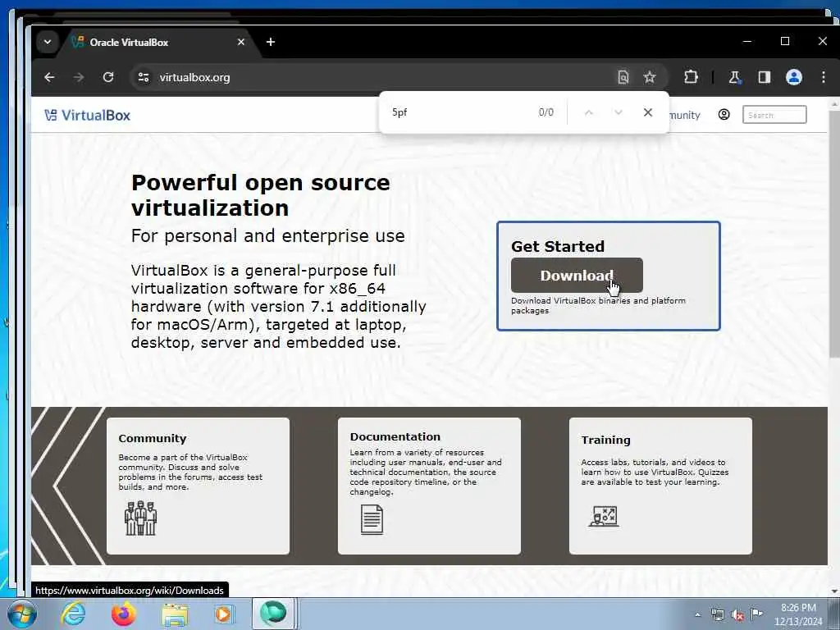
Task: Click the page vertical scrollbar thumb
Action: pos(833,233)
